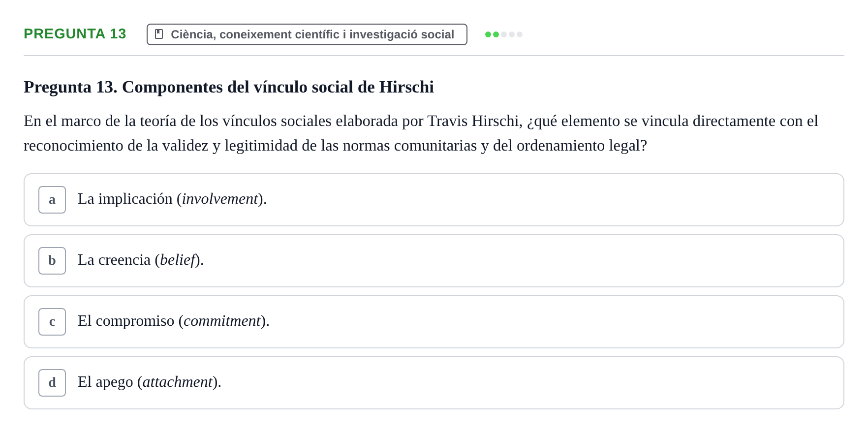Select answer option b letter box
The height and width of the screenshot is (434, 868).
point(52,261)
